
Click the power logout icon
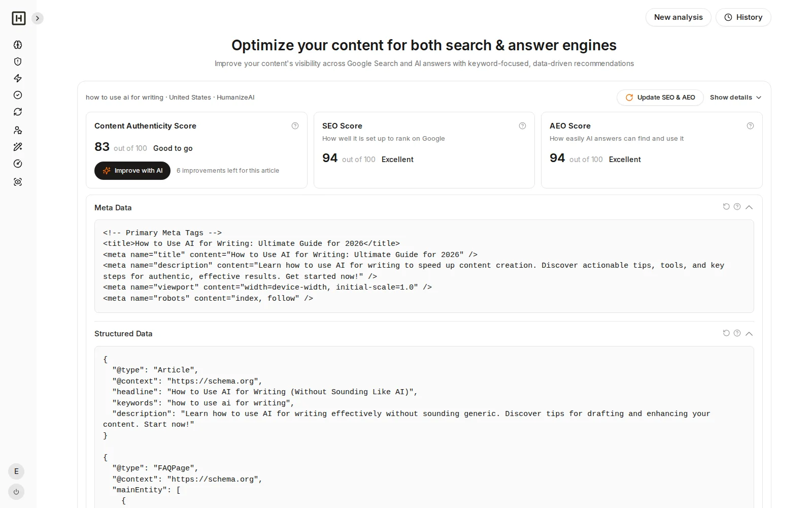coord(16,492)
